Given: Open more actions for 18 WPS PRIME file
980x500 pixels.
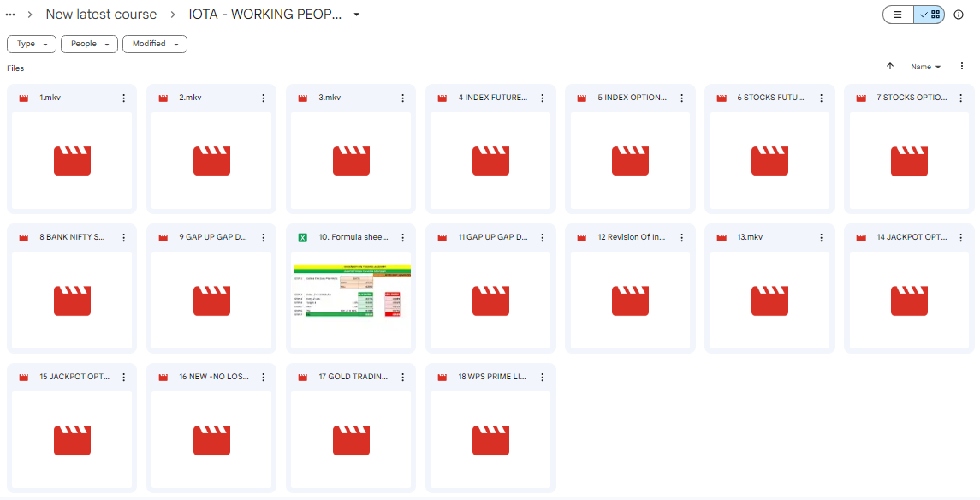Looking at the screenshot, I should [542, 378].
